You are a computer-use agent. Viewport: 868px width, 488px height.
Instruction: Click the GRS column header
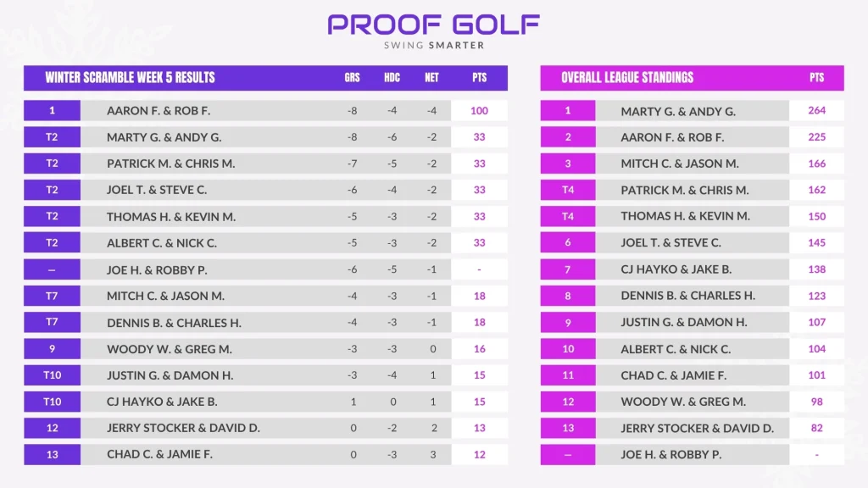pos(352,78)
